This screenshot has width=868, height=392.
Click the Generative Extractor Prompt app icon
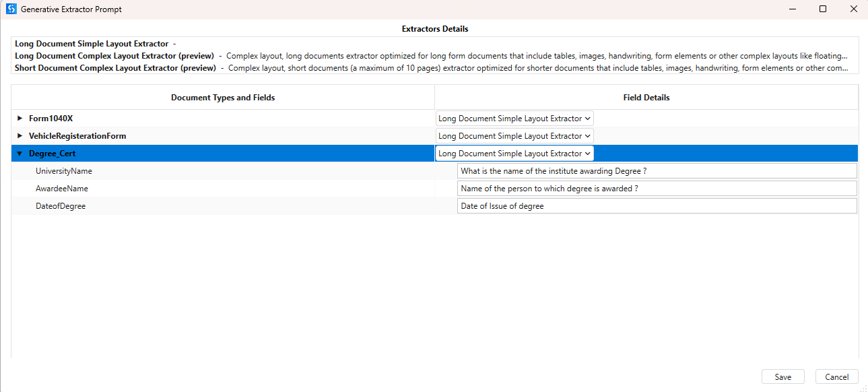coord(11,9)
